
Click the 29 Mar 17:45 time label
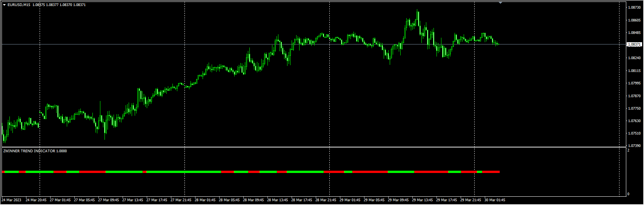click(x=447, y=200)
